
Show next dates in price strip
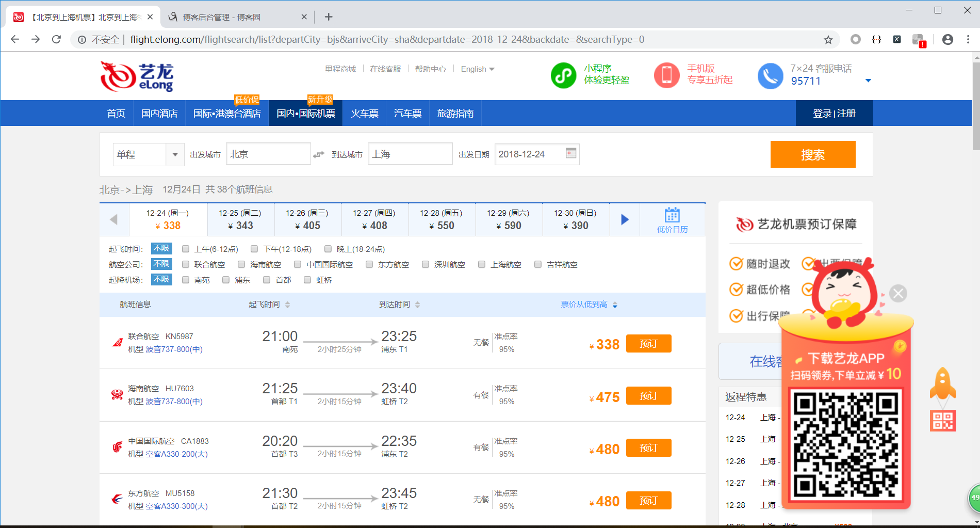click(x=625, y=219)
